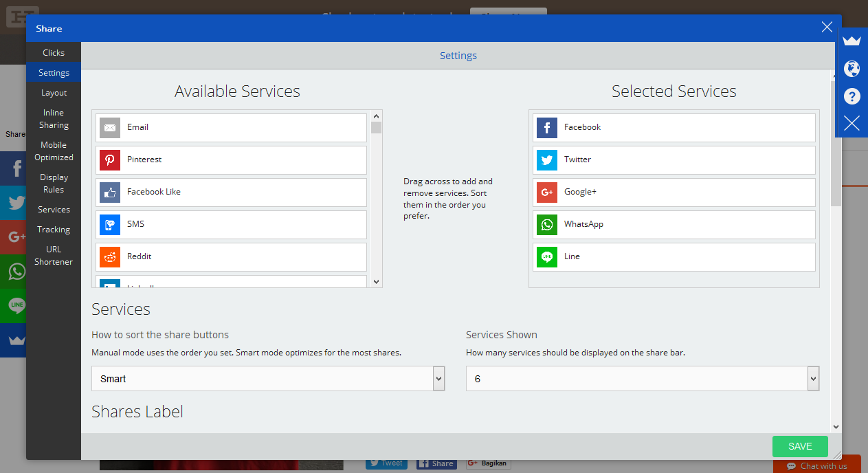Open the Clicks tab
Viewport: 868px width, 473px height.
[54, 53]
